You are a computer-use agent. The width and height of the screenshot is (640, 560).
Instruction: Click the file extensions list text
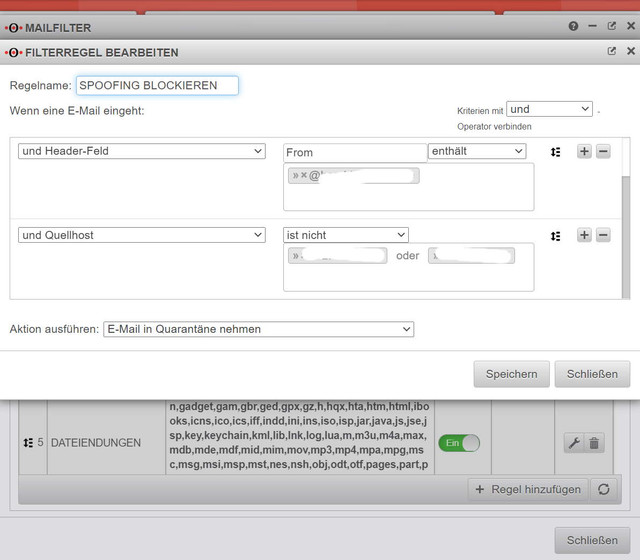[x=299, y=436]
